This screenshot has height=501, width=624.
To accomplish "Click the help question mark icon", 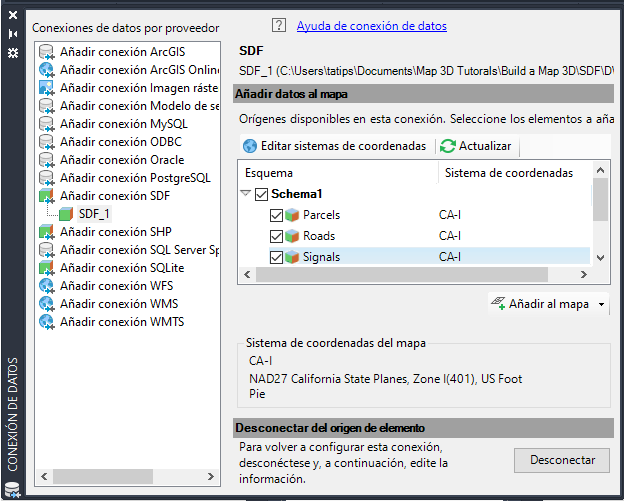I will (278, 26).
